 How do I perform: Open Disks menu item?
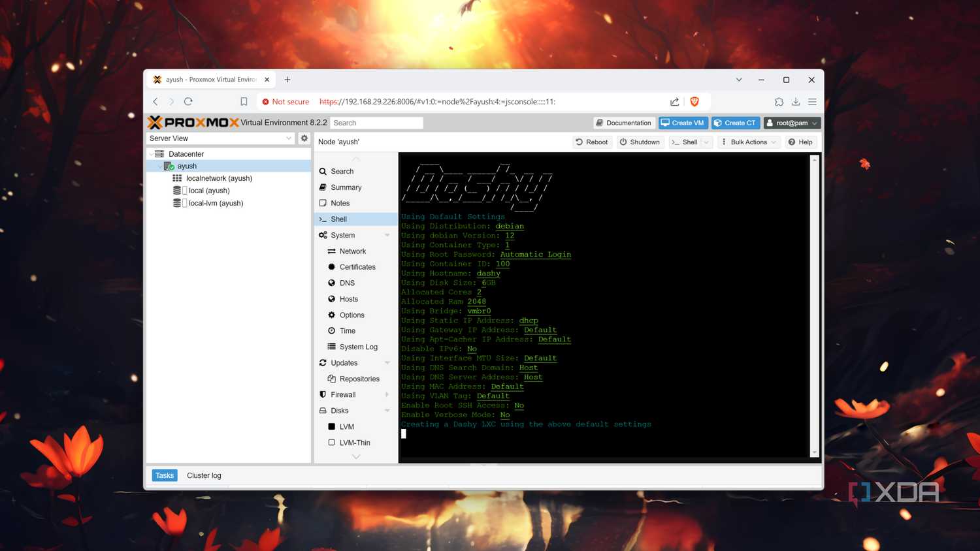[339, 411]
